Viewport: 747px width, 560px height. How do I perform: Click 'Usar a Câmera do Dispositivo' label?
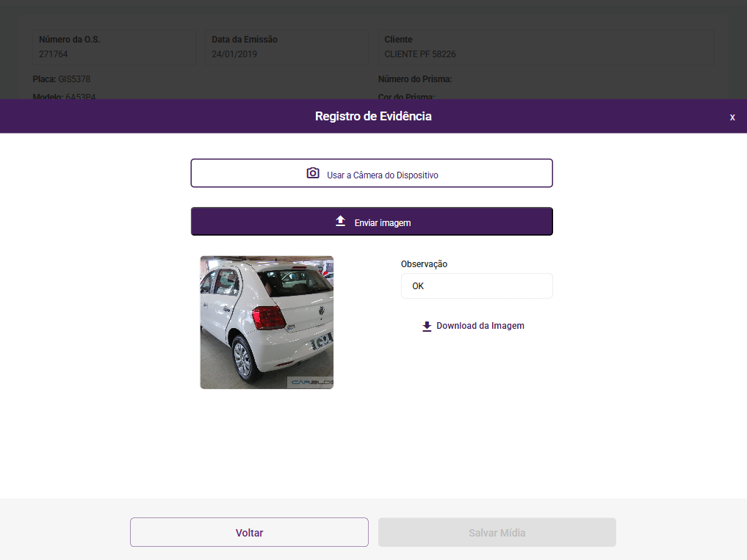pos(383,175)
